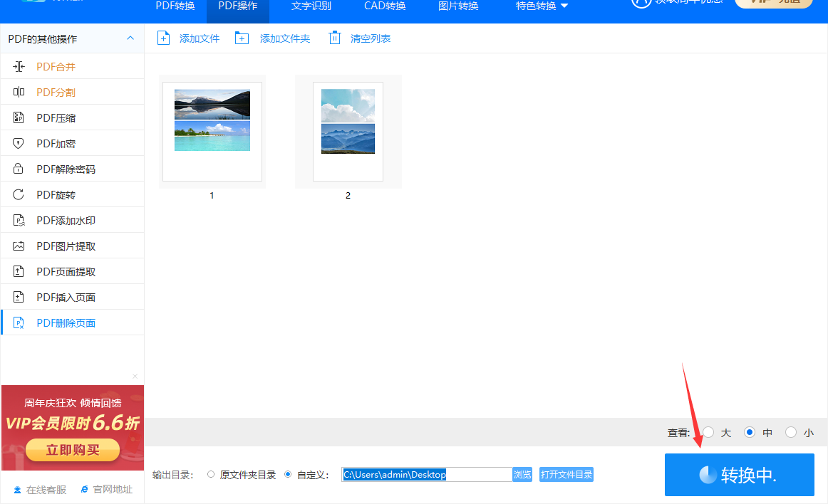Select the 原文件夹目录 output option
Viewport: 828px width, 504px height.
tap(211, 474)
